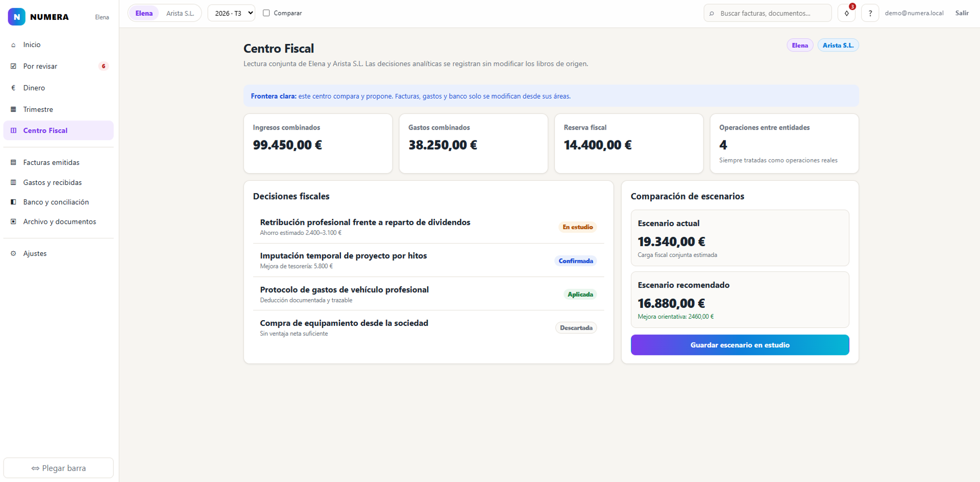Click the Dinero euro icon
Screen dimensions: 980x482
tap(13, 88)
